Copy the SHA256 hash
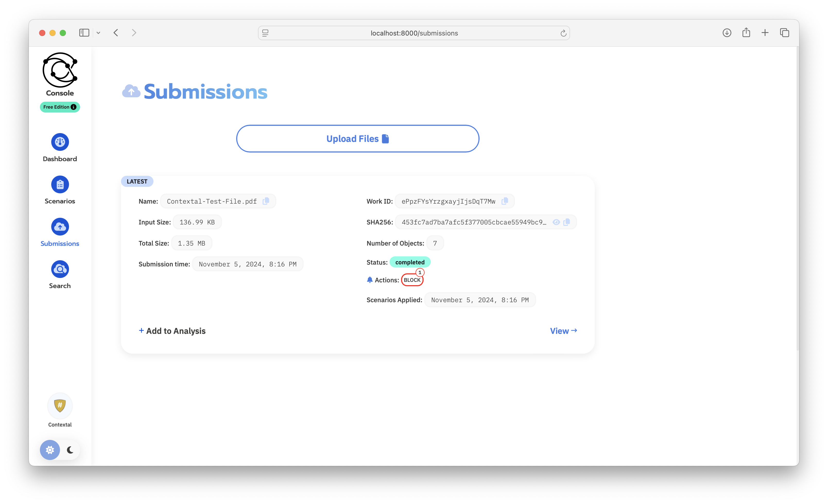Image resolution: width=828 pixels, height=504 pixels. coord(567,222)
